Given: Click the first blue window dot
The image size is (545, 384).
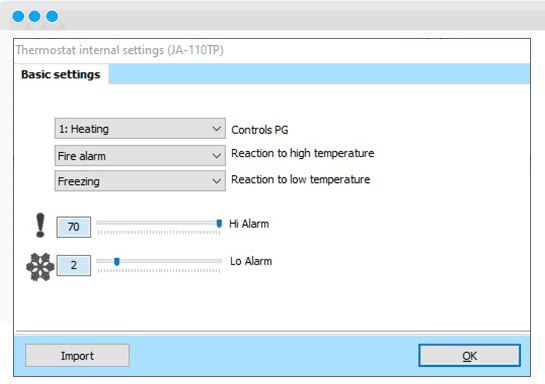Looking at the screenshot, I should [18, 16].
